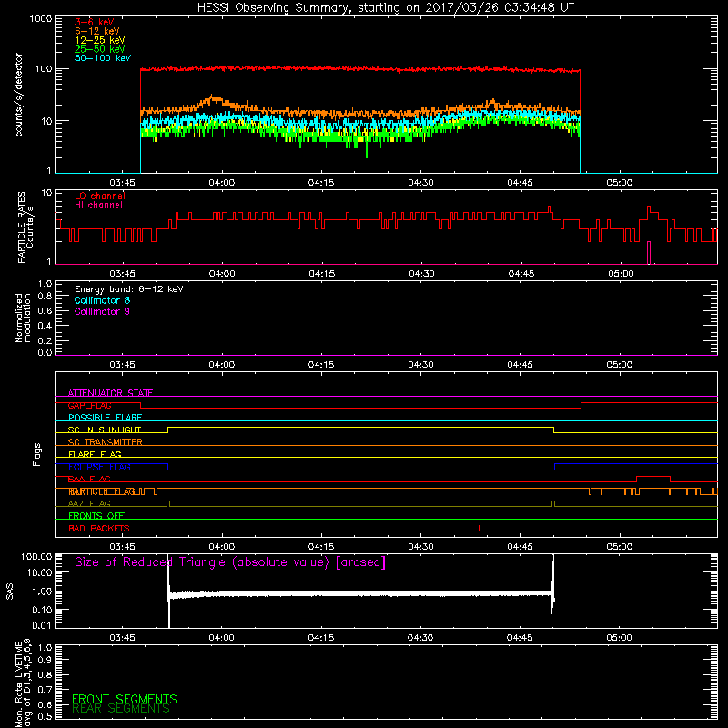This screenshot has height=728, width=728.
Task: Click the GAP_FLAG label
Action: point(89,405)
